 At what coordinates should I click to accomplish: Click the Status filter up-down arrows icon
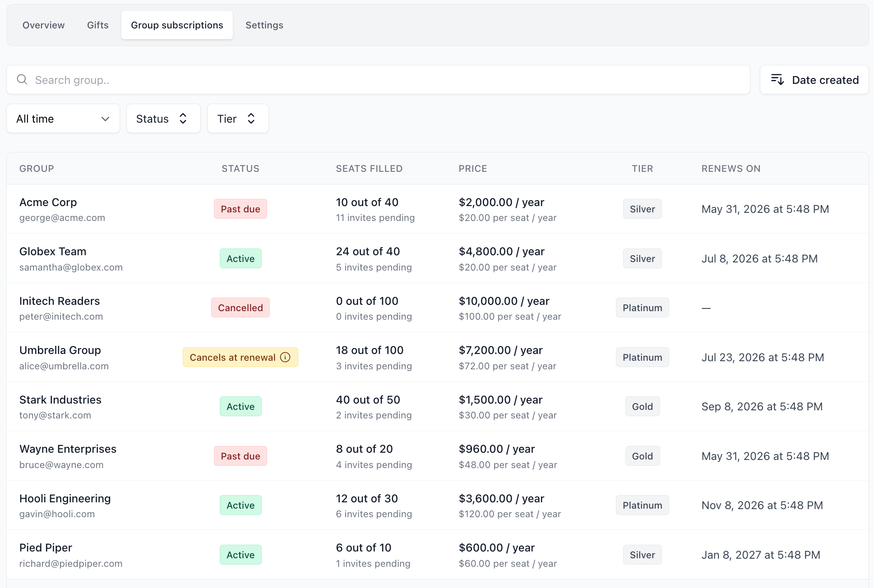tap(183, 119)
